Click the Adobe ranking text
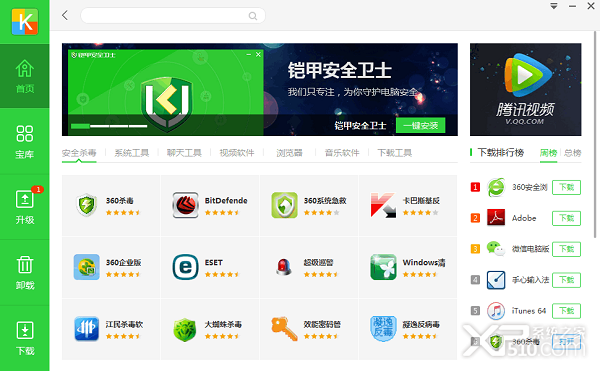 524,218
